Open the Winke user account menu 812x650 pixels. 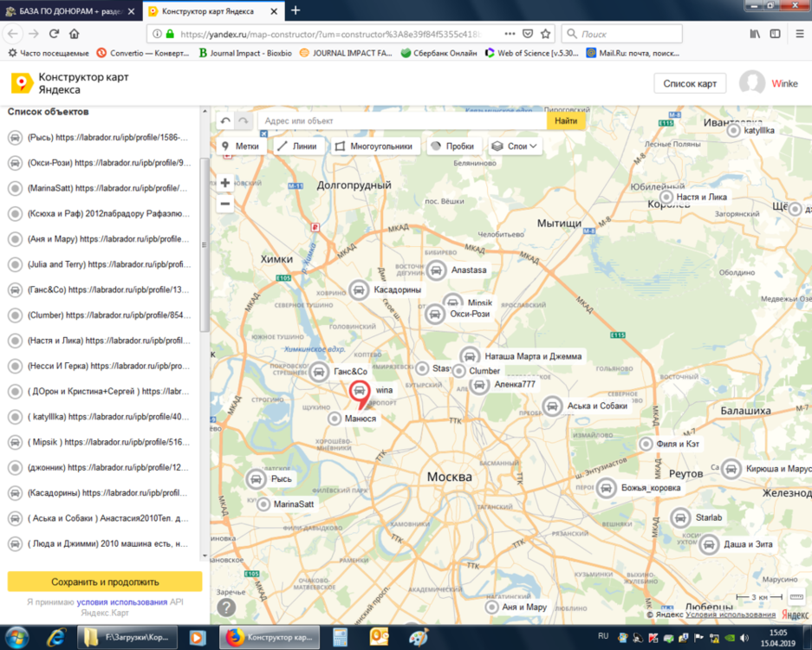coord(769,83)
